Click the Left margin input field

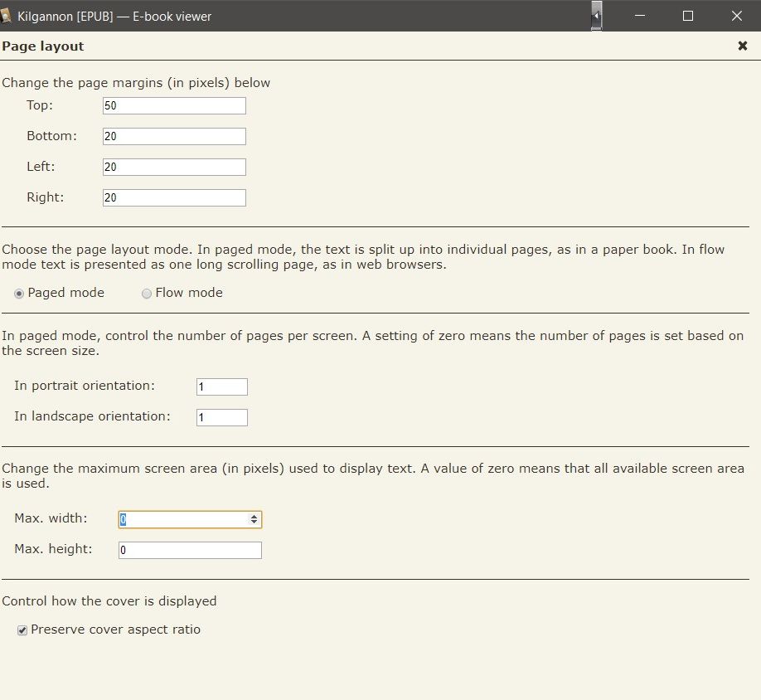tap(174, 167)
